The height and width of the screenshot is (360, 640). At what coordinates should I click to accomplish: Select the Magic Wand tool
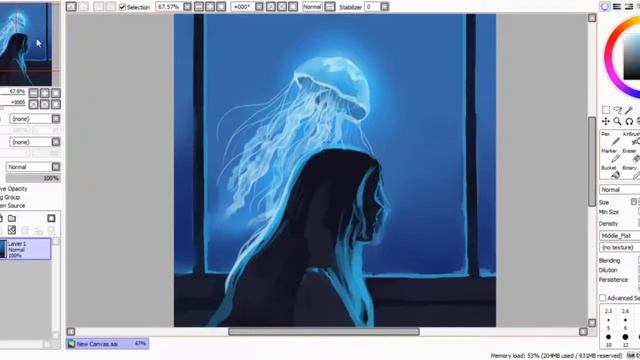(629, 110)
